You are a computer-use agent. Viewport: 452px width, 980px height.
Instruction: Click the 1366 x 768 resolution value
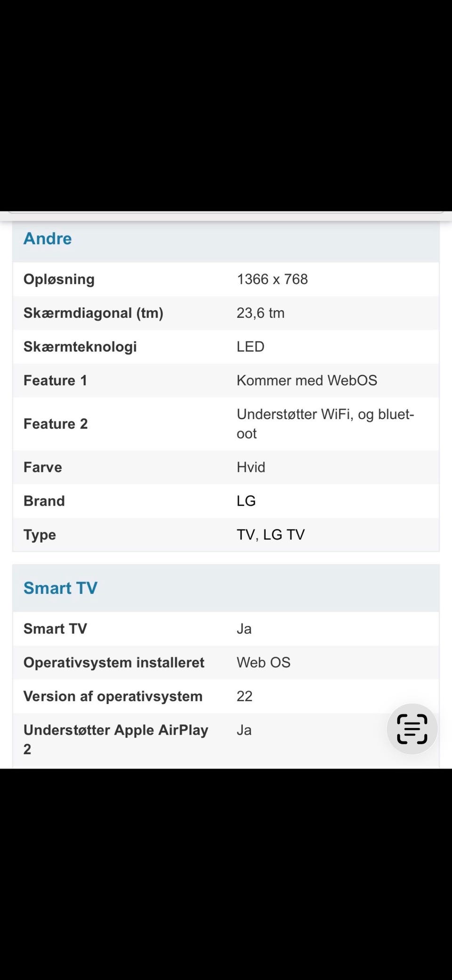(272, 279)
